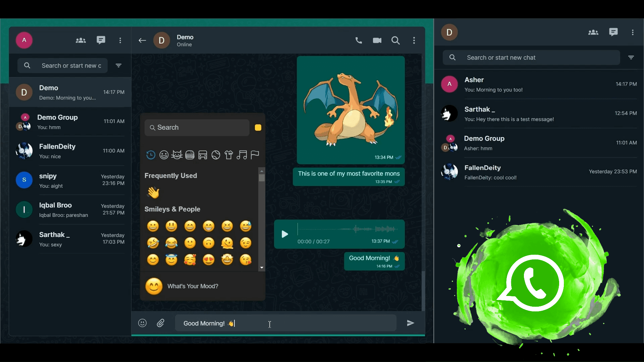
Task: Open the filter icon beside right search bar
Action: [631, 57]
